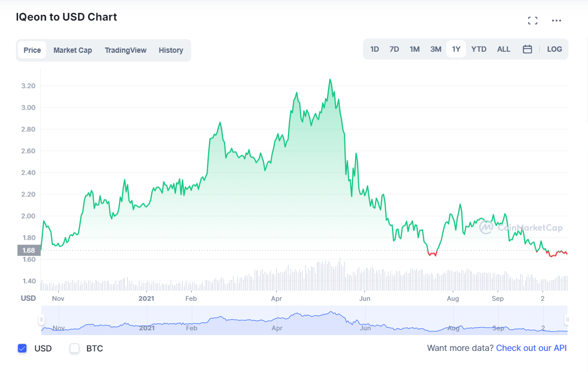
Task: Select the 3M time range
Action: click(436, 49)
